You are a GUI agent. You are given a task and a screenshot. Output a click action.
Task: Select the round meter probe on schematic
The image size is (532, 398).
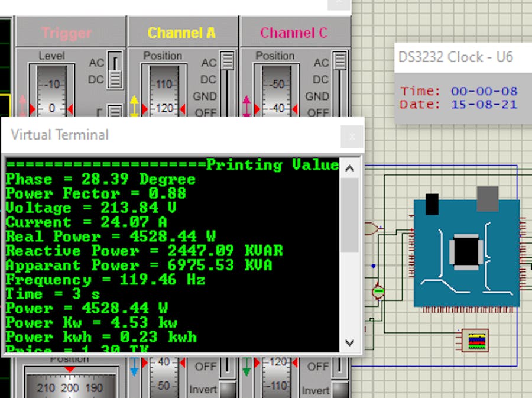(x=378, y=290)
